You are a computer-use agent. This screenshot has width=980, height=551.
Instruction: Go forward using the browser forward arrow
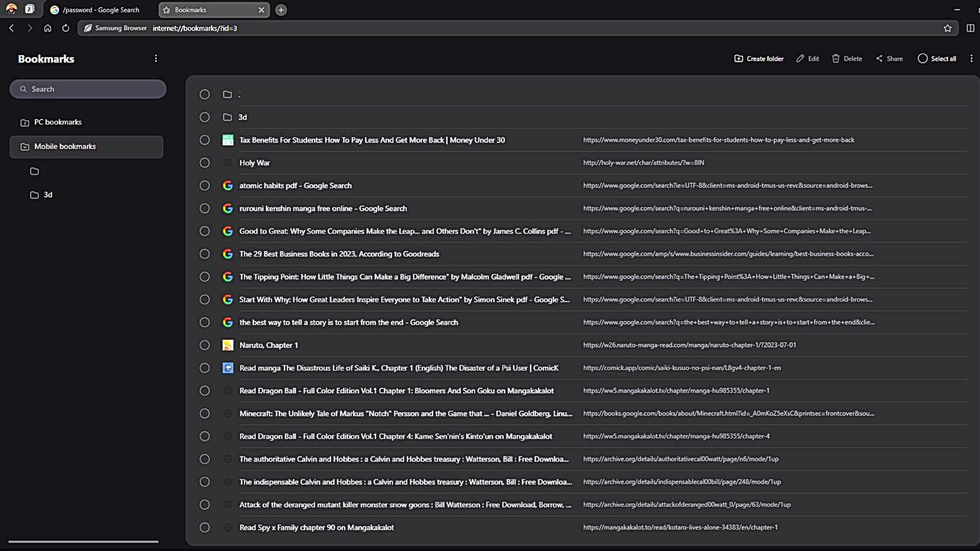29,28
